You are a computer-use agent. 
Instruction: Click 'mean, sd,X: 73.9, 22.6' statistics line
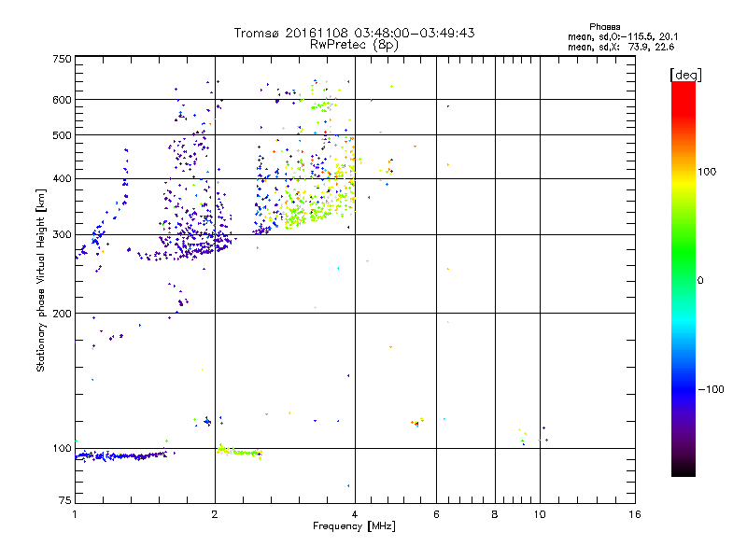[x=621, y=47]
